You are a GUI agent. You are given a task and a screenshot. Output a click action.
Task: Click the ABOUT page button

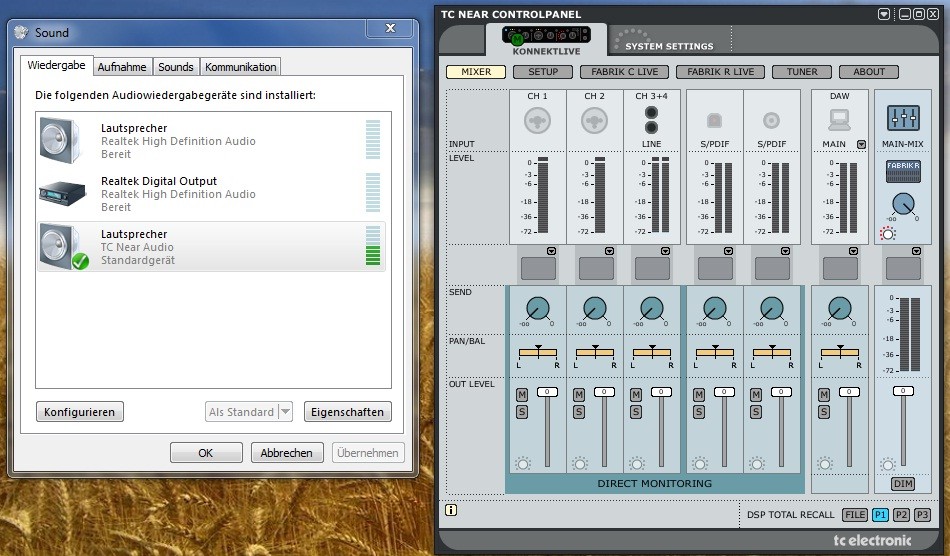point(869,71)
